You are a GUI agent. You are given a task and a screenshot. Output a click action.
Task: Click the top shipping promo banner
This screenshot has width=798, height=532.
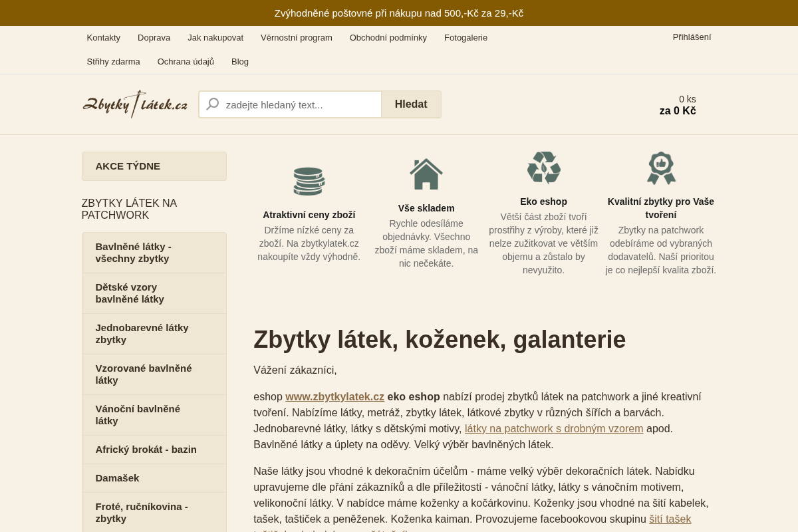point(399,13)
